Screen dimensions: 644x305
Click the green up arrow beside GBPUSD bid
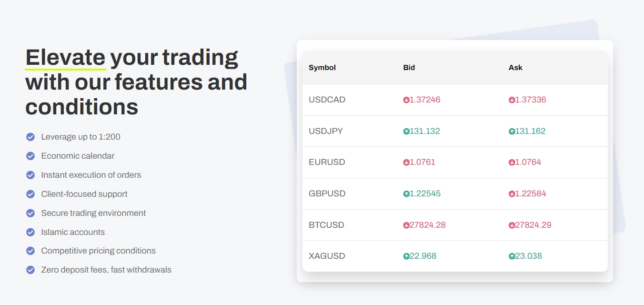click(x=406, y=194)
